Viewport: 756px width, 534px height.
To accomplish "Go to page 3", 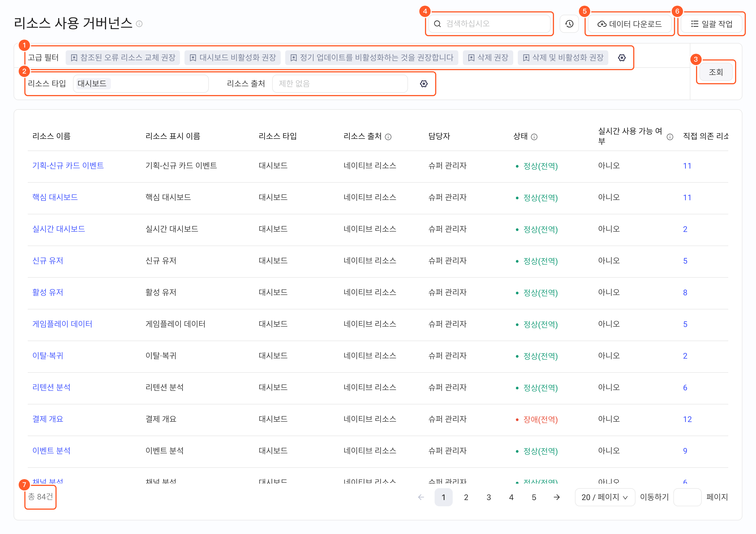I will point(489,497).
